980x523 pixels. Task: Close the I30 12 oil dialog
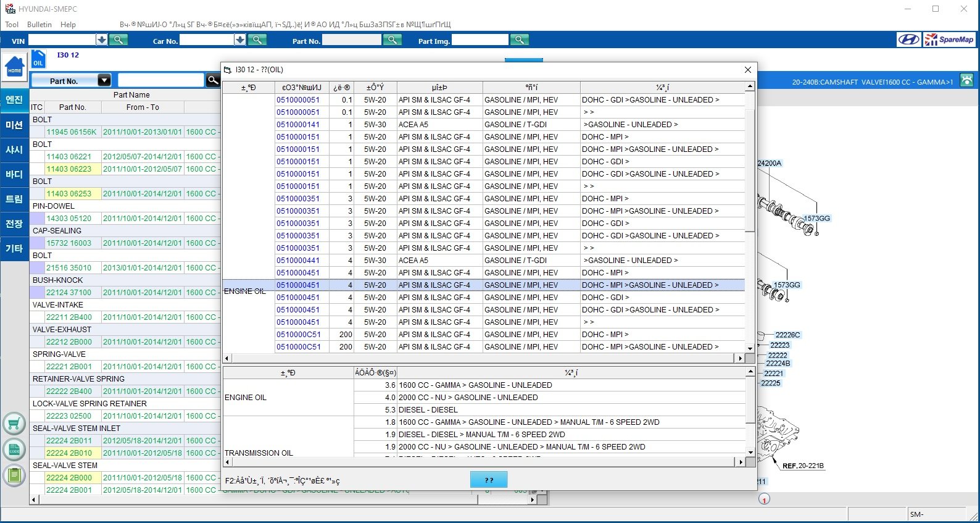(747, 70)
